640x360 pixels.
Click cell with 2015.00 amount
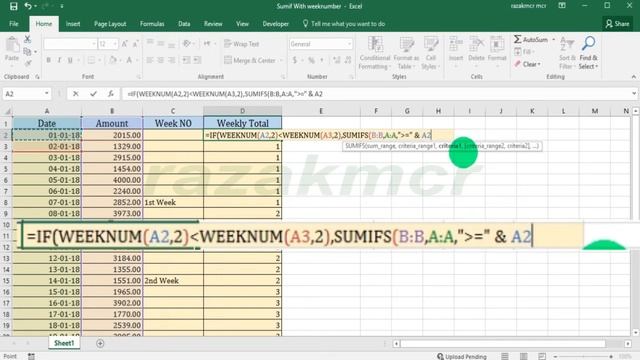pyautogui.click(x=112, y=135)
